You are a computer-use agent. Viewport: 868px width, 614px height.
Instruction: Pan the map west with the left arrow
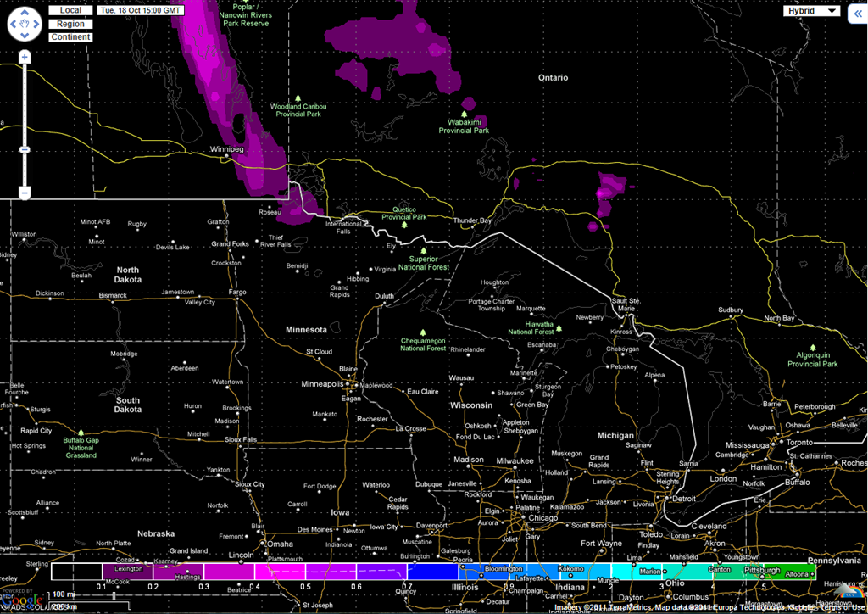click(13, 24)
